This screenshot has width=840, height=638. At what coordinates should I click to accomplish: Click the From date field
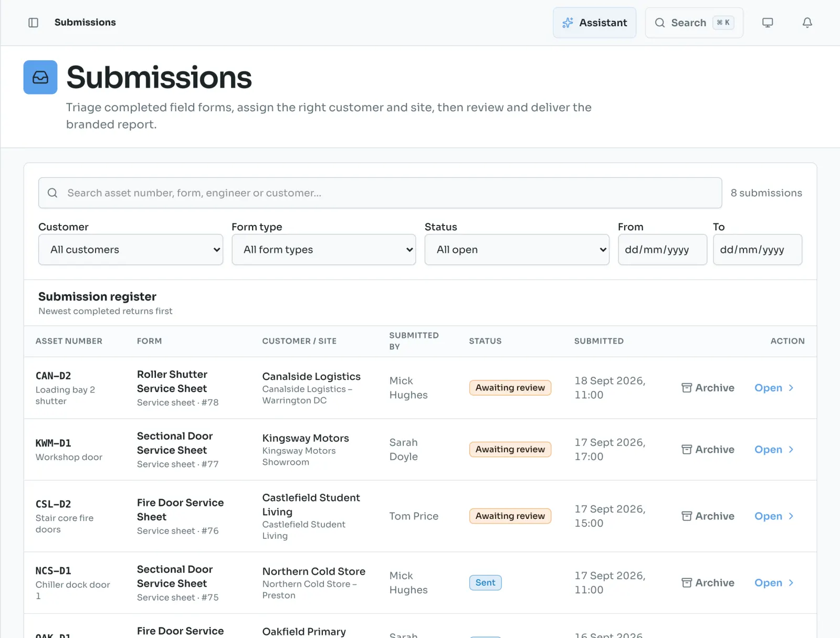(663, 250)
